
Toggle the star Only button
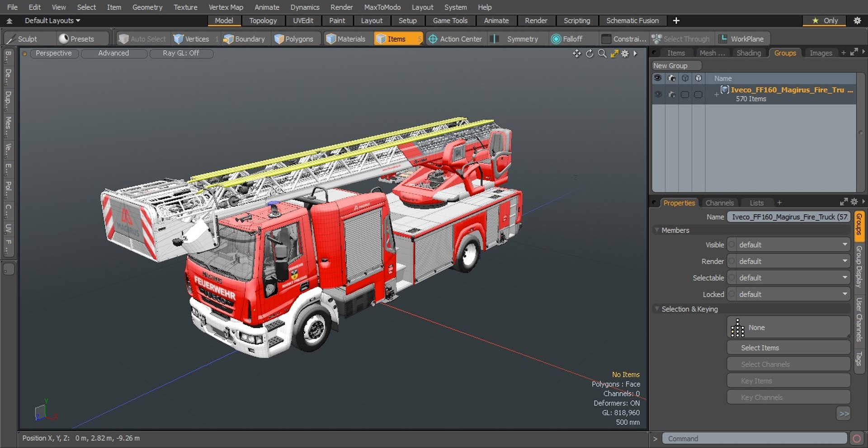(825, 20)
